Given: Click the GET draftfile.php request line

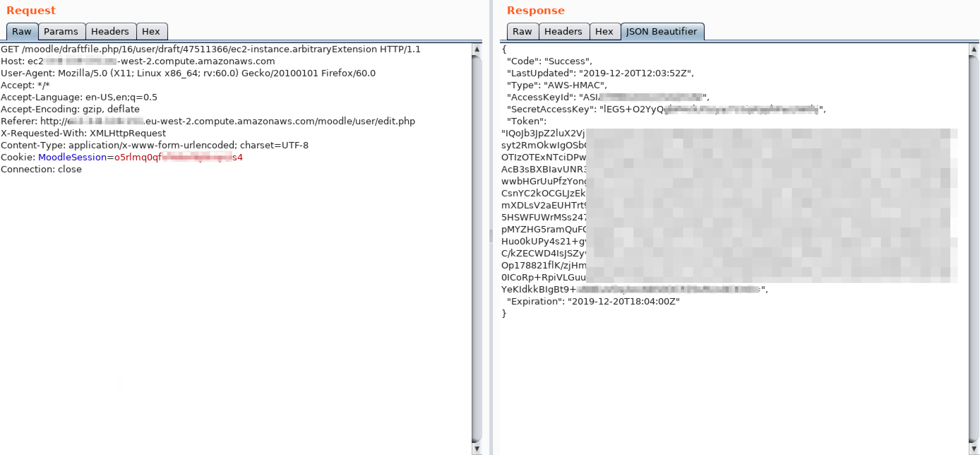Looking at the screenshot, I should click(211, 49).
